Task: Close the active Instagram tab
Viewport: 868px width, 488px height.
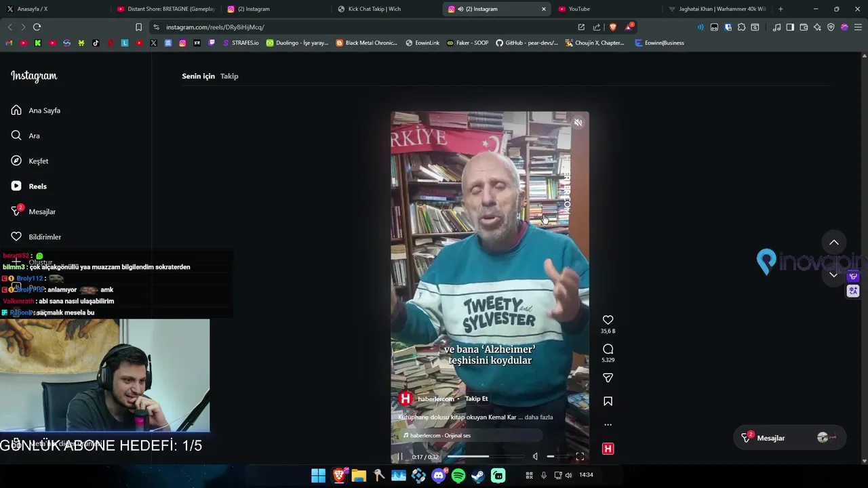Action: click(543, 9)
